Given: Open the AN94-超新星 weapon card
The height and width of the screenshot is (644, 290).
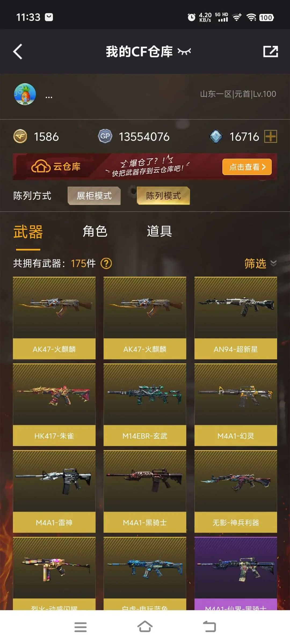Looking at the screenshot, I should point(236,318).
